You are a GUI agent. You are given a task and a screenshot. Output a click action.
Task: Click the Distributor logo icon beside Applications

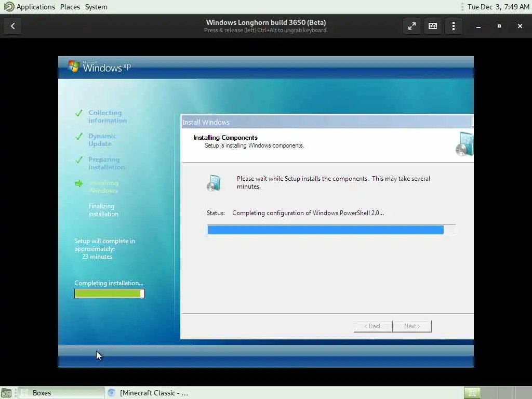[x=8, y=7]
